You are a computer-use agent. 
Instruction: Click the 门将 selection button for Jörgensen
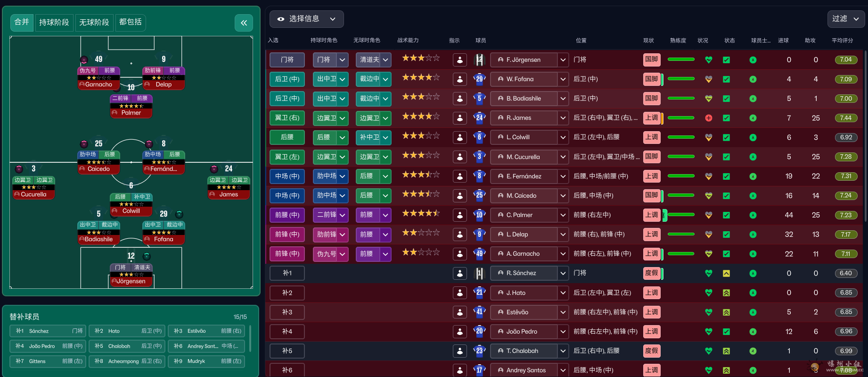(287, 60)
